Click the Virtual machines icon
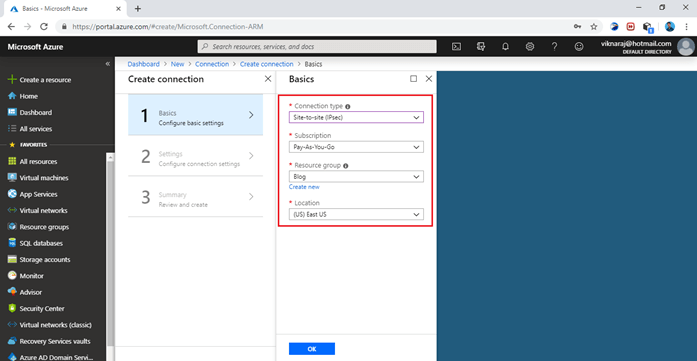Viewport: 697px width, 361px height. tap(12, 178)
